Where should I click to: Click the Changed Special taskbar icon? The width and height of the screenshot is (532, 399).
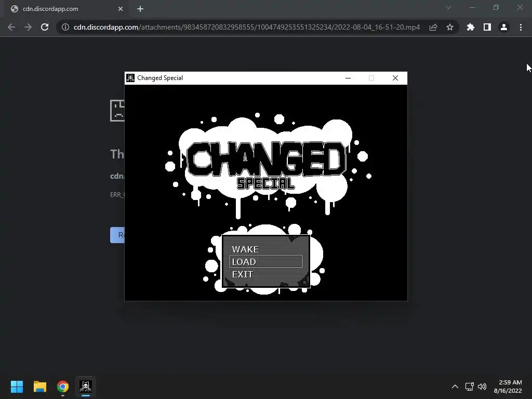point(86,387)
